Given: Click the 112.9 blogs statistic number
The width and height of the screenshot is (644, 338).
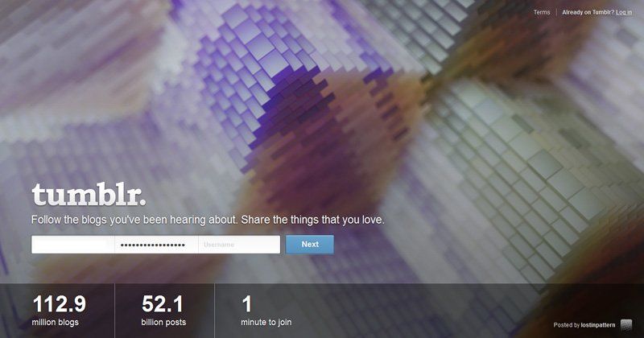Looking at the screenshot, I should tap(59, 304).
